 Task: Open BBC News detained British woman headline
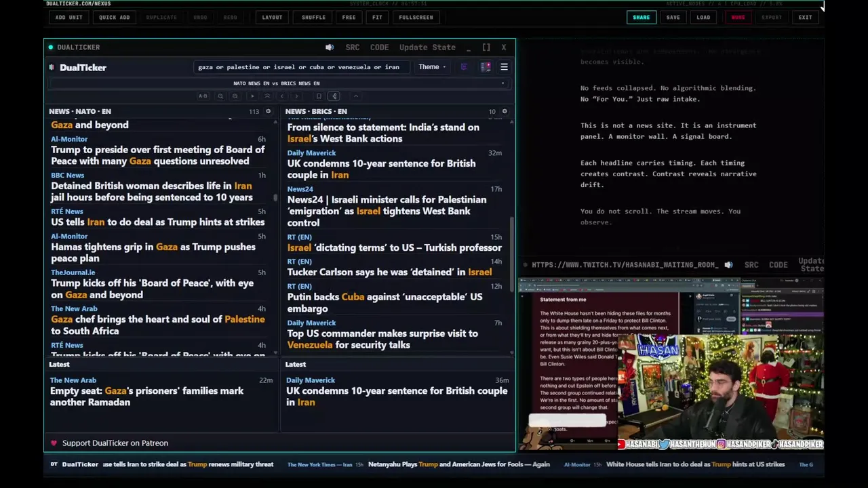tap(152, 192)
